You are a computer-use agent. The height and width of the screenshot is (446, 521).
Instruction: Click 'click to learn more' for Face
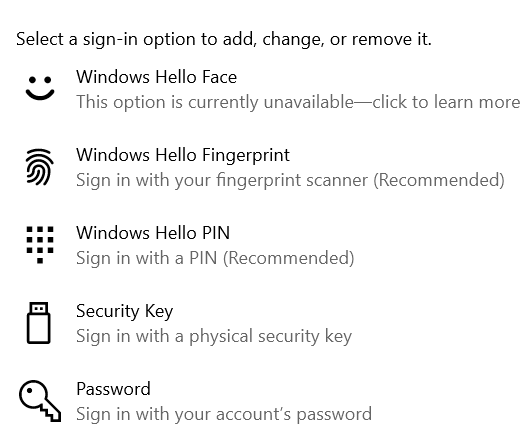coord(446,102)
